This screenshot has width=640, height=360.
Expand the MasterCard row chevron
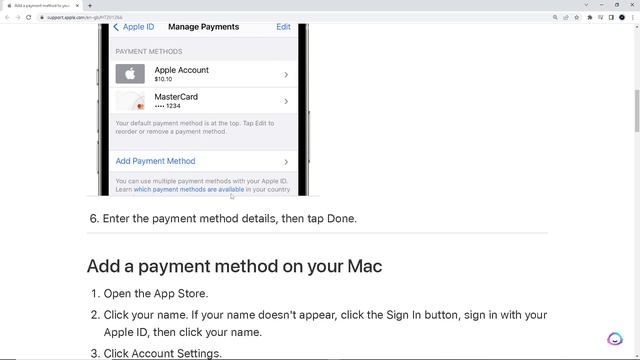click(x=286, y=101)
